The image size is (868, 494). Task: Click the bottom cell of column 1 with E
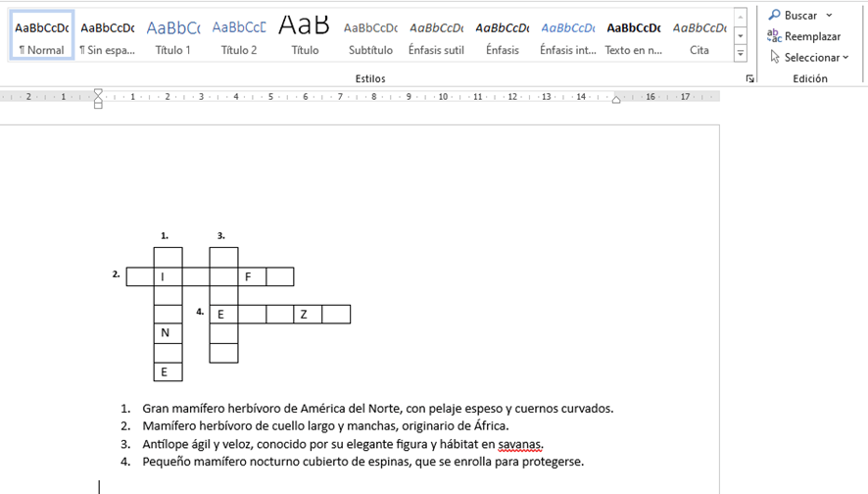point(169,371)
